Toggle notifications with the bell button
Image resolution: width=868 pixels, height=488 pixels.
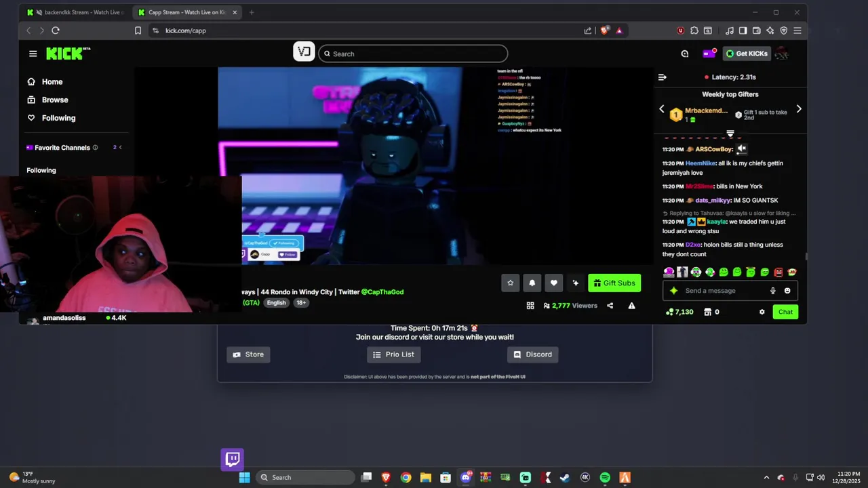(532, 283)
